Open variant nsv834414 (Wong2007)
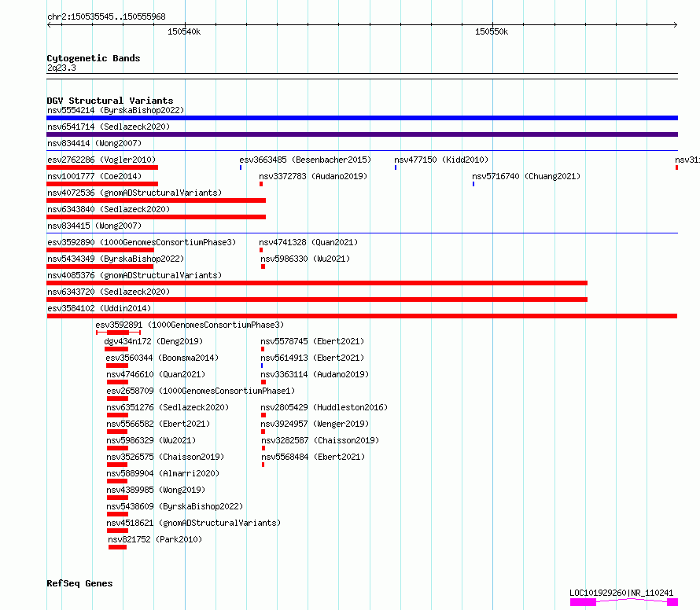700x610 pixels. (x=94, y=143)
